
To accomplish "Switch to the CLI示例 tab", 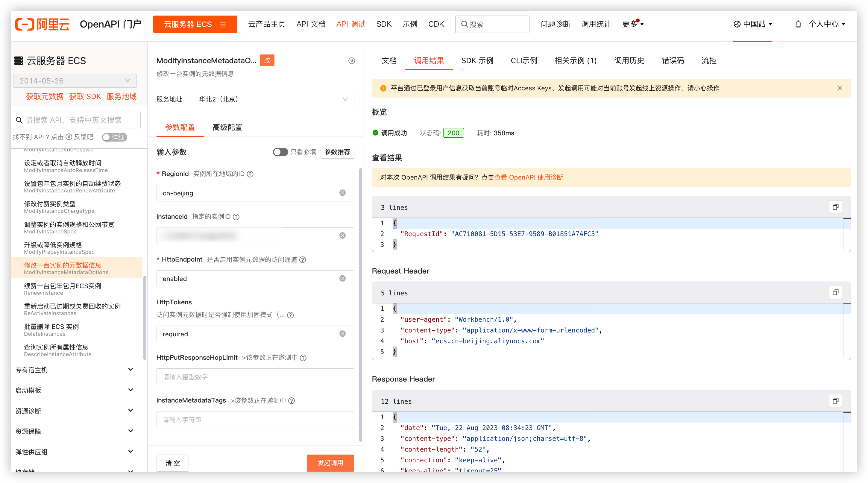I will click(523, 61).
